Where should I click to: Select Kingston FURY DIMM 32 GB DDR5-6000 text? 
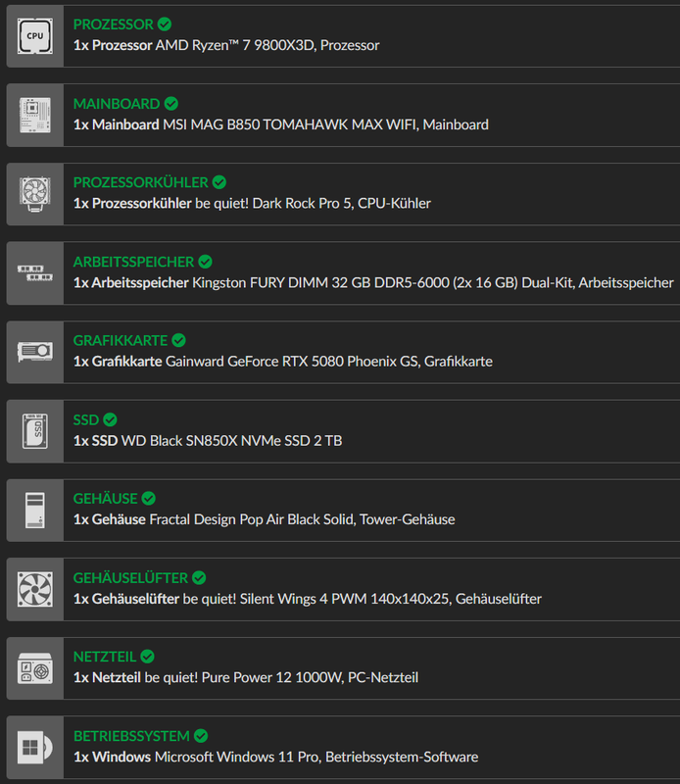coord(321,283)
